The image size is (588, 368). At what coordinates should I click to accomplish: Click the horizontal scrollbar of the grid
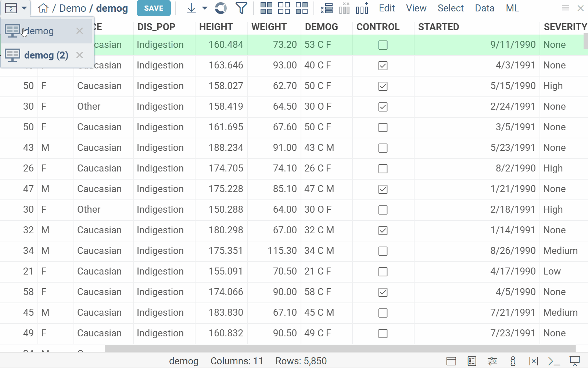point(340,348)
